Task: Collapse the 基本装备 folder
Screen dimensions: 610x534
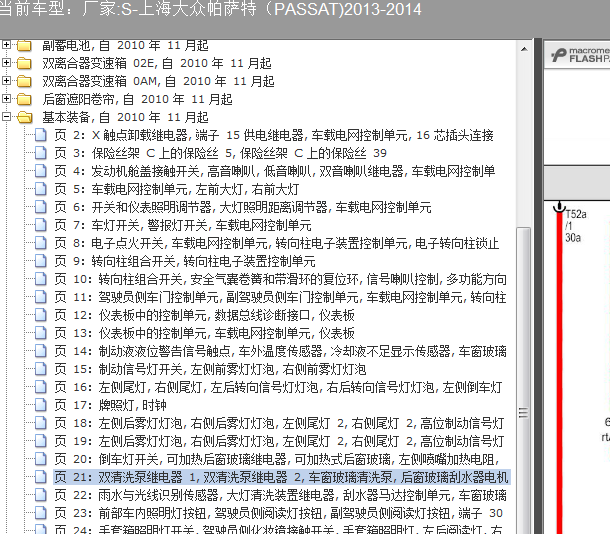Action: (6, 116)
